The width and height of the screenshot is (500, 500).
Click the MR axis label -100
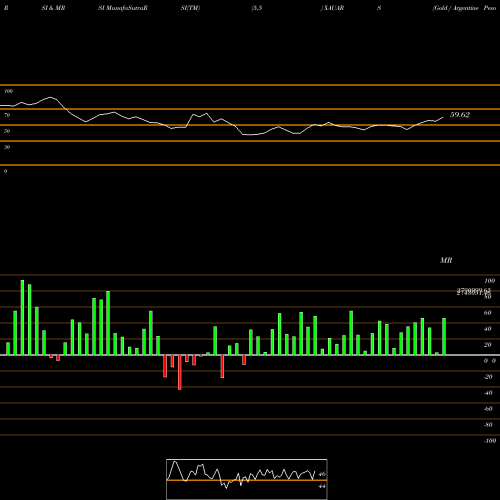tap(489, 441)
